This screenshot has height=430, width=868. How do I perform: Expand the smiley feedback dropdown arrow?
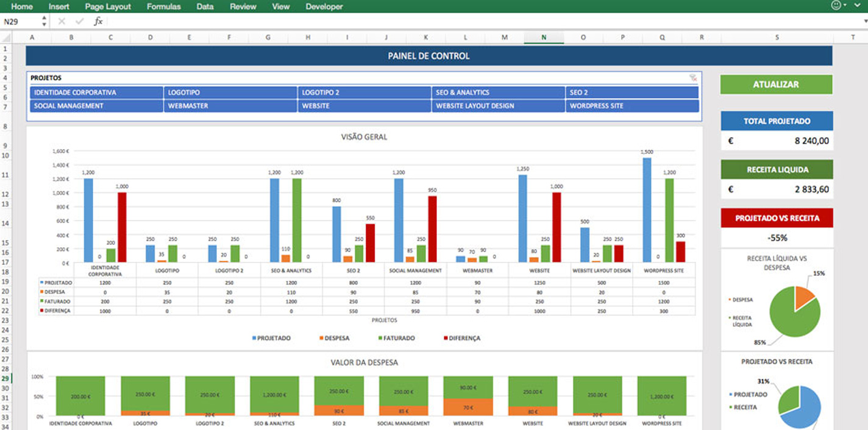click(x=845, y=5)
